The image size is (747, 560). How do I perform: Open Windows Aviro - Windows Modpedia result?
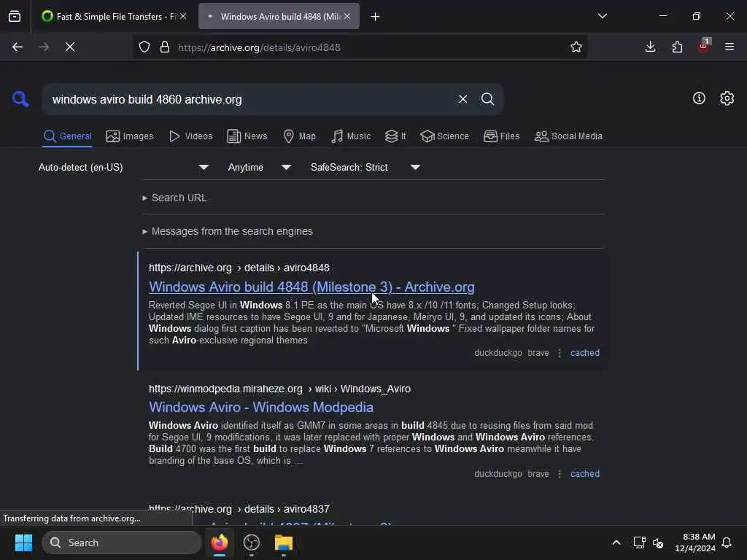click(261, 407)
